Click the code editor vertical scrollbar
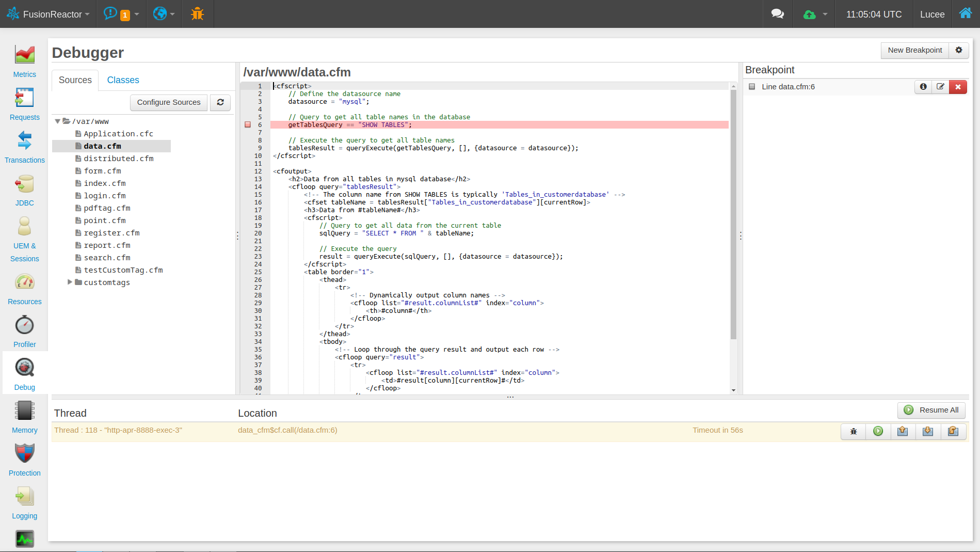The width and height of the screenshot is (980, 552). (x=733, y=214)
